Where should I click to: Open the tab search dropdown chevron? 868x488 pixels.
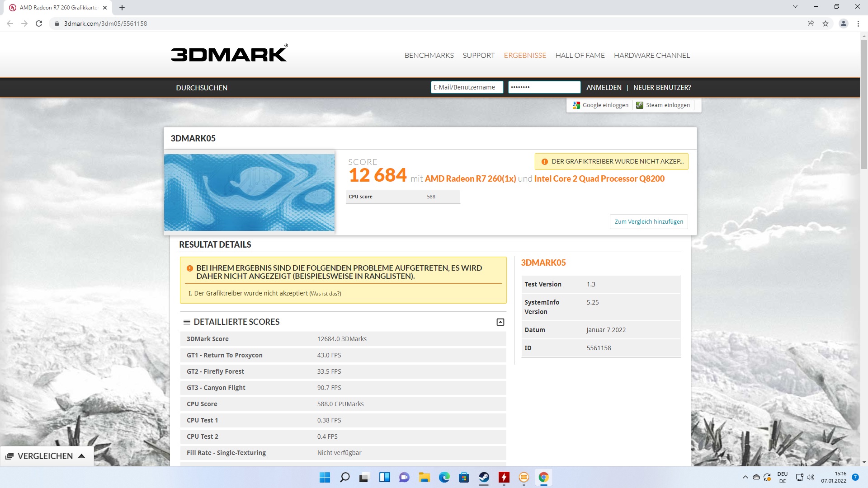tap(795, 7)
